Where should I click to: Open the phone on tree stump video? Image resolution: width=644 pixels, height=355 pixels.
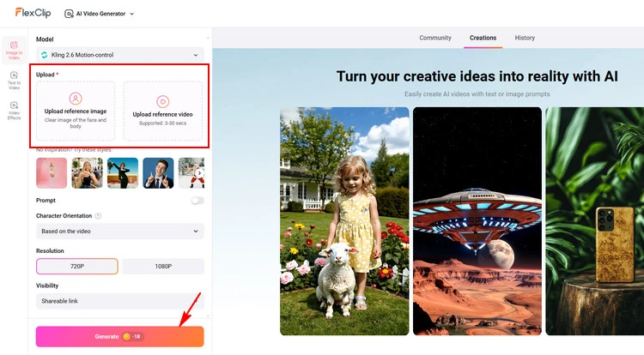pos(595,221)
